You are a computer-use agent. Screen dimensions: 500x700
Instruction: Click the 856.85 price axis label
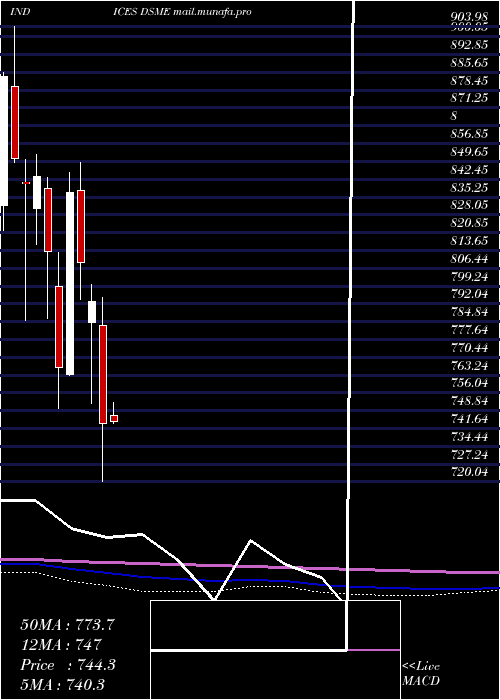click(x=468, y=134)
